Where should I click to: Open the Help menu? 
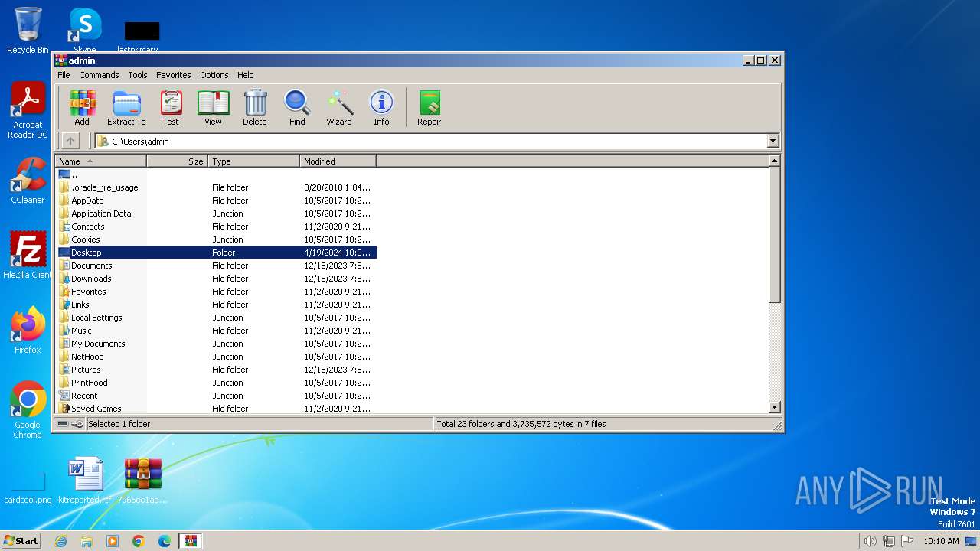[245, 75]
